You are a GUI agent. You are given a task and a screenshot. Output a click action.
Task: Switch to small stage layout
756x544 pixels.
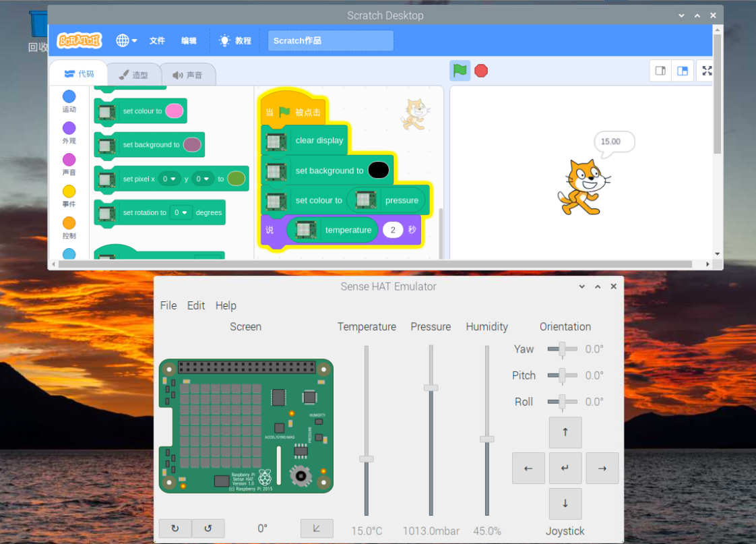(660, 71)
